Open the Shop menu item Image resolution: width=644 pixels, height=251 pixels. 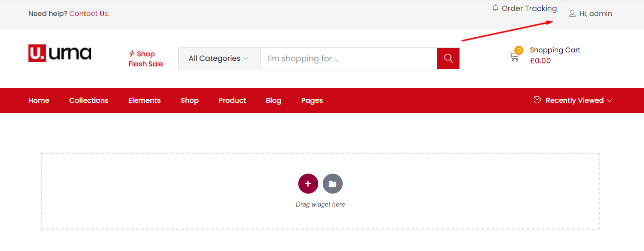pos(190,100)
